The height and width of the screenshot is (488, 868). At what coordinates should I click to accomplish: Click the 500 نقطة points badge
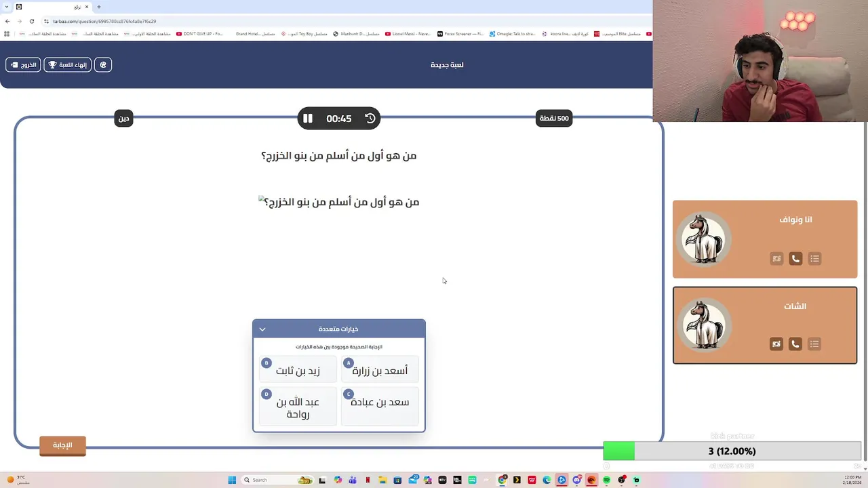point(554,118)
